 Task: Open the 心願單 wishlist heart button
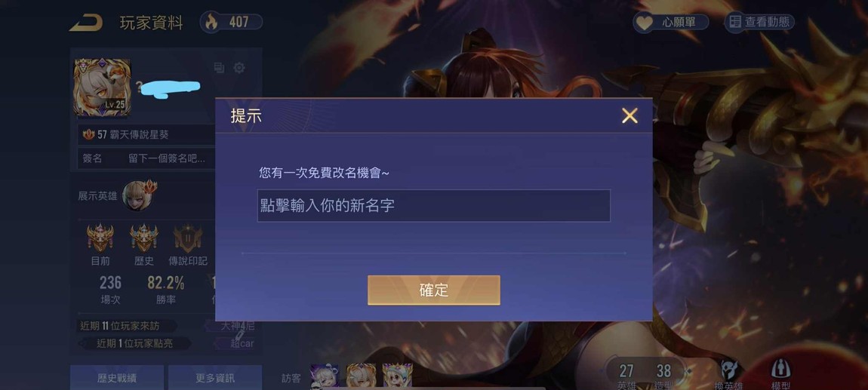coord(671,22)
